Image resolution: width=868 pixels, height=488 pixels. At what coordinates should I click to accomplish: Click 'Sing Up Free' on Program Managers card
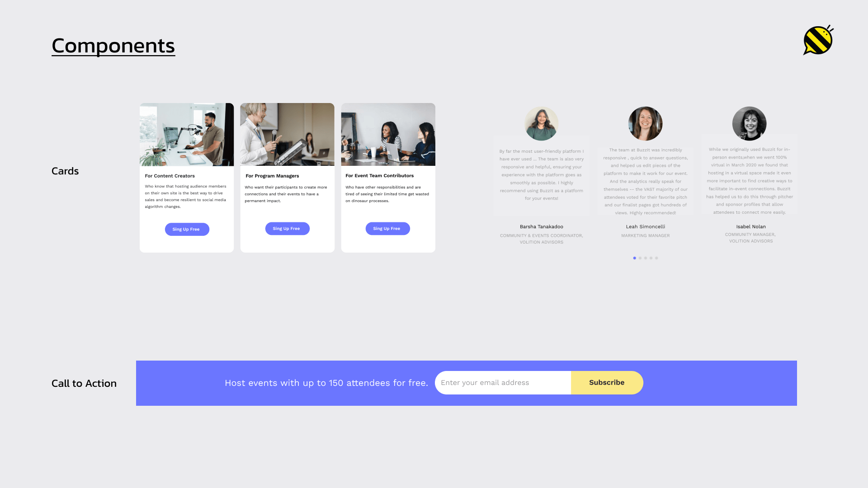(288, 228)
